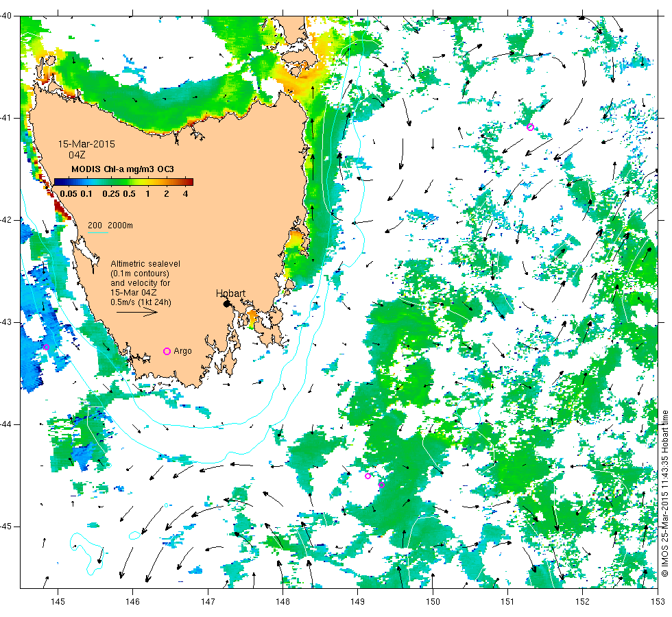The image size is (672, 617).
Task: Click the 4 color scale value
Action: 186,193
